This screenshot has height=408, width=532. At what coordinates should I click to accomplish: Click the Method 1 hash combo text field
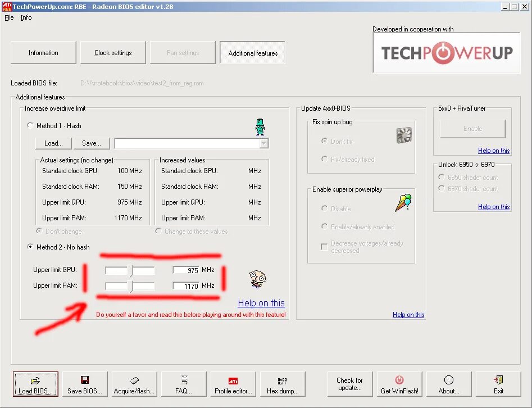point(187,143)
